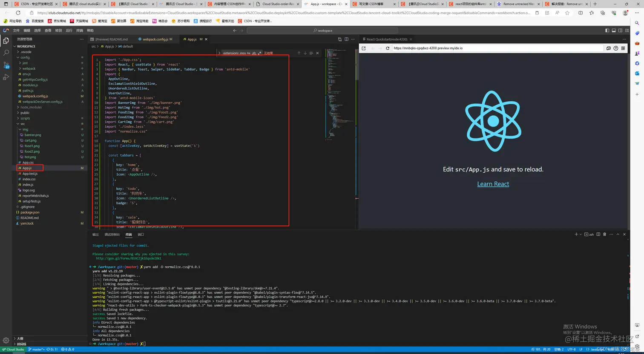Viewport: 644px width, 354px height.
Task: Toggle bottom panel layout icon
Action: [x=614, y=30]
